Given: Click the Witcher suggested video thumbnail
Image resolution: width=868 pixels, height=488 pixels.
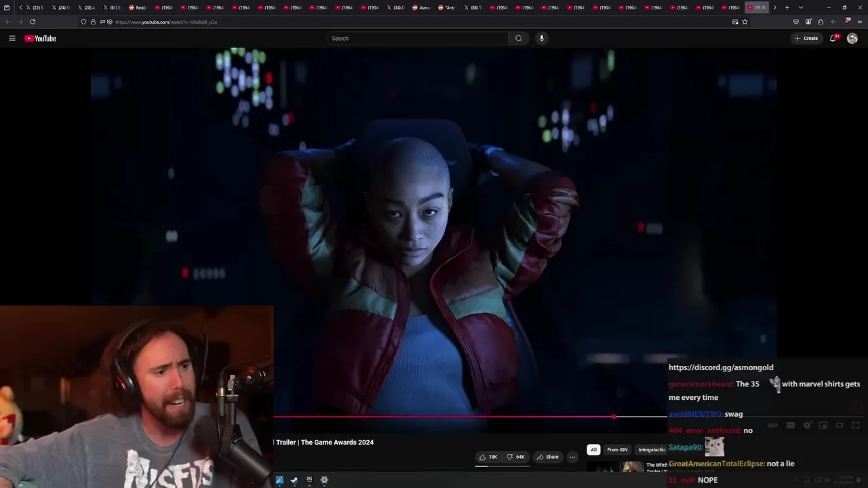Looking at the screenshot, I should coord(615,467).
